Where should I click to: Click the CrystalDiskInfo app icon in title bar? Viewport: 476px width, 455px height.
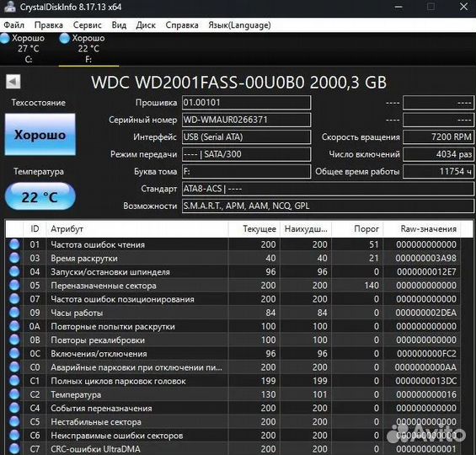(10, 7)
